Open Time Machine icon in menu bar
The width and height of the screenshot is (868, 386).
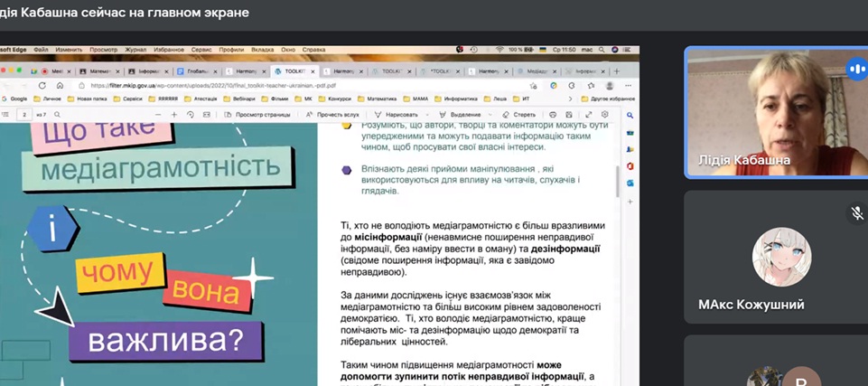coord(474,50)
